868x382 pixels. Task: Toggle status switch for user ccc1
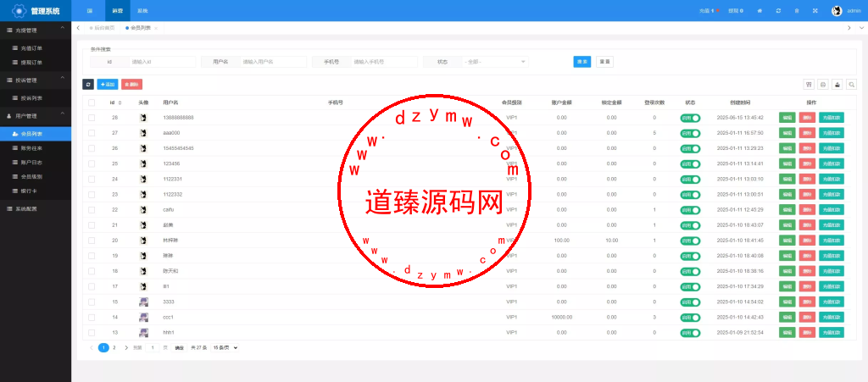click(x=690, y=318)
